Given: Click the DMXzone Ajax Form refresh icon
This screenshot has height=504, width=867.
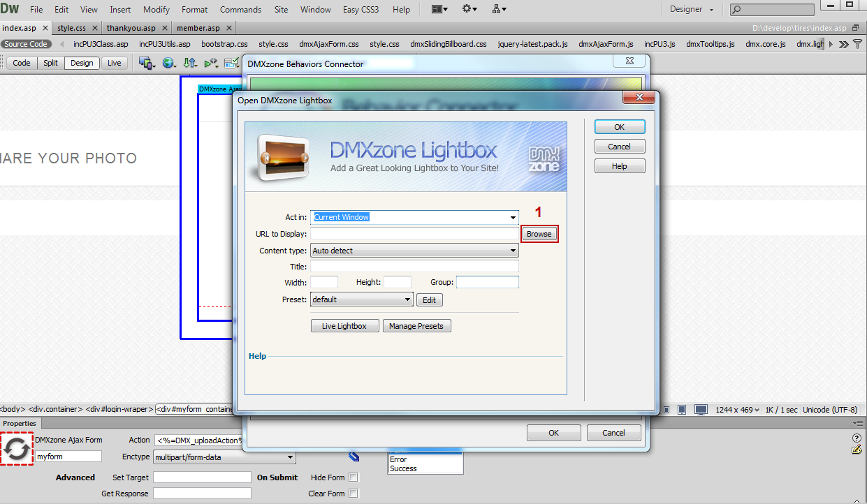Looking at the screenshot, I should 17,450.
